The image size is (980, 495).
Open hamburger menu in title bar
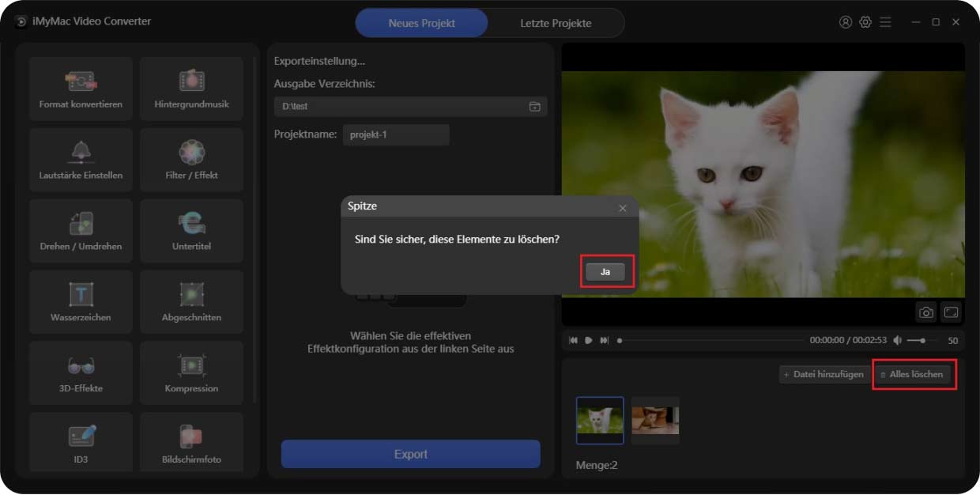pos(885,22)
